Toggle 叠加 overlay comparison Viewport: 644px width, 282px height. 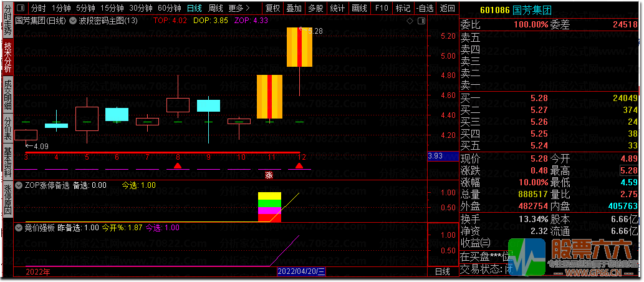tap(294, 8)
